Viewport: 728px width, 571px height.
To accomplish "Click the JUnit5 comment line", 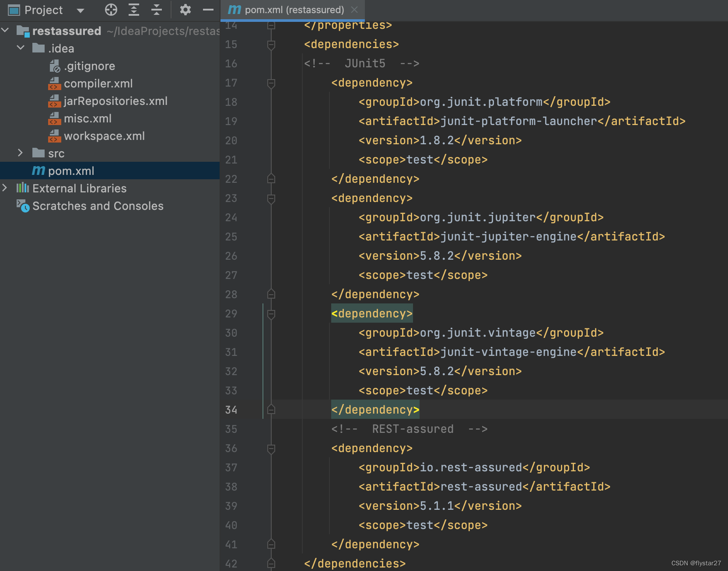I will point(362,63).
